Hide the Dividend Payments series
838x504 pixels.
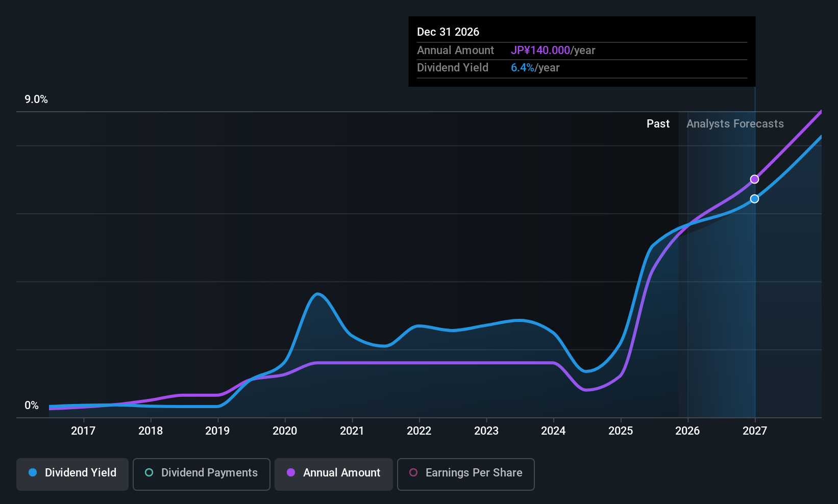point(201,473)
